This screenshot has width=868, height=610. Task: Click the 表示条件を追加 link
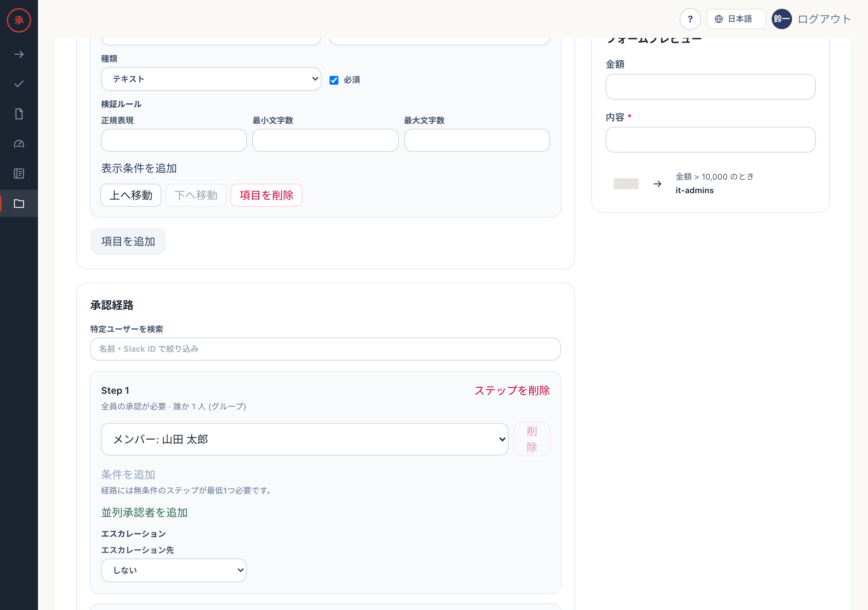click(x=139, y=168)
